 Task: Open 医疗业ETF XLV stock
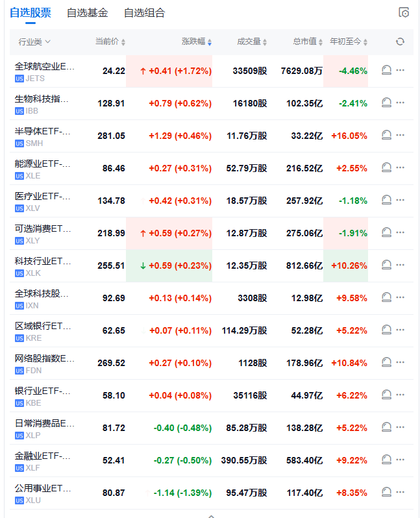click(x=42, y=201)
